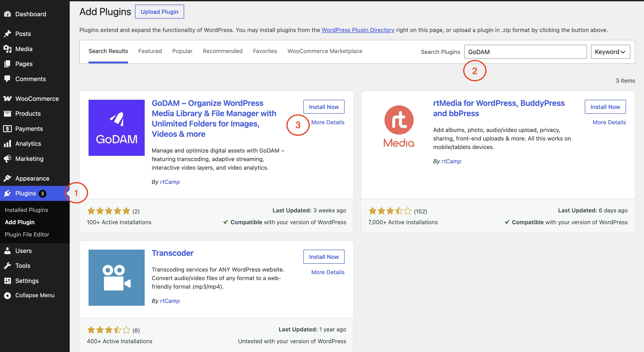Click the Tools wrench icon
This screenshot has height=352, width=644.
tap(7, 265)
